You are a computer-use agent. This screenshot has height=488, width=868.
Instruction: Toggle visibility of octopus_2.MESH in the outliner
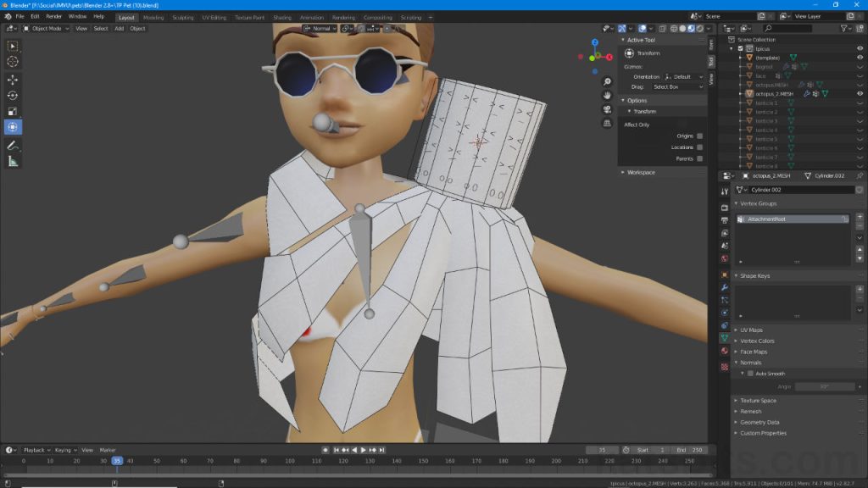860,93
